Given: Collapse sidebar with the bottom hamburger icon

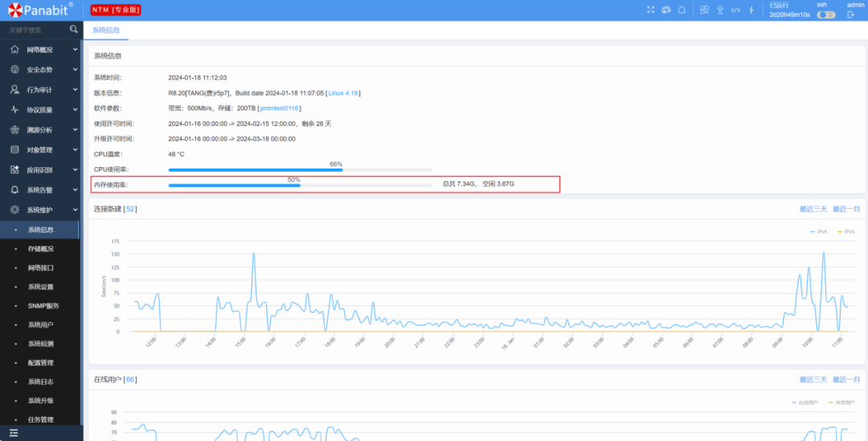Looking at the screenshot, I should click(14, 433).
